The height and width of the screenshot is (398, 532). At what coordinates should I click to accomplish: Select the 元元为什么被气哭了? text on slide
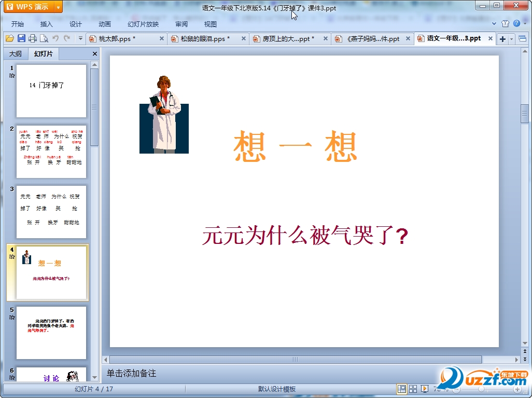click(305, 235)
